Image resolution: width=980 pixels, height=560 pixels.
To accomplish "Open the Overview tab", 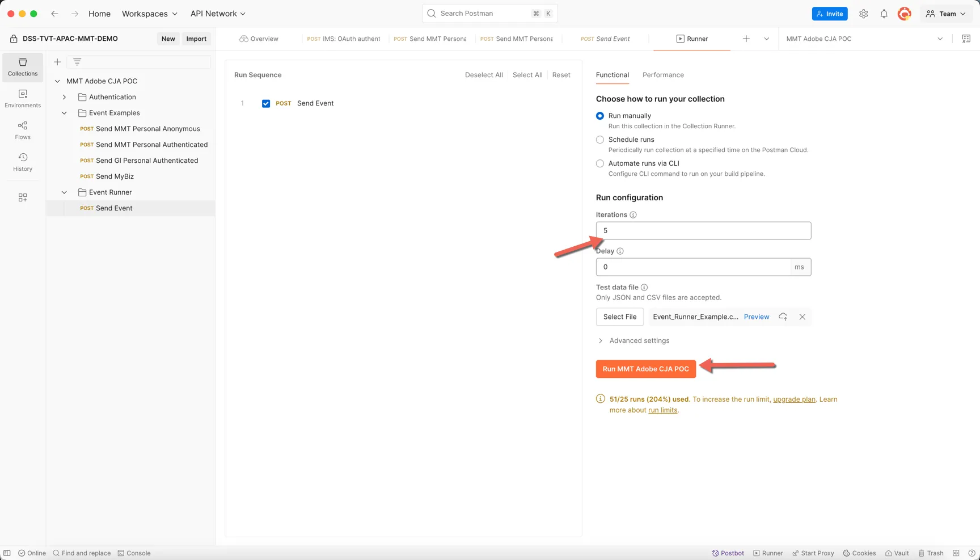I will pos(259,39).
